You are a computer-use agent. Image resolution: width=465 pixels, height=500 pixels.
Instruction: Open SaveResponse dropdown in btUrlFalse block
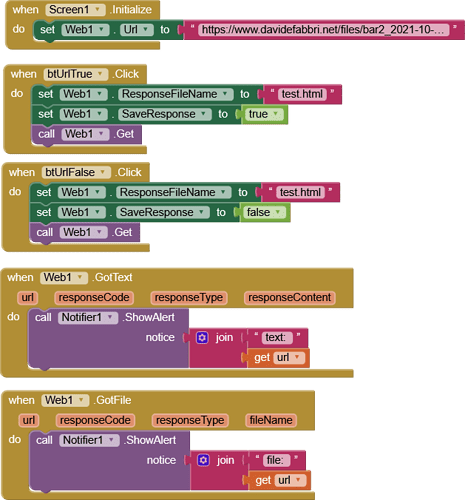[163, 212]
